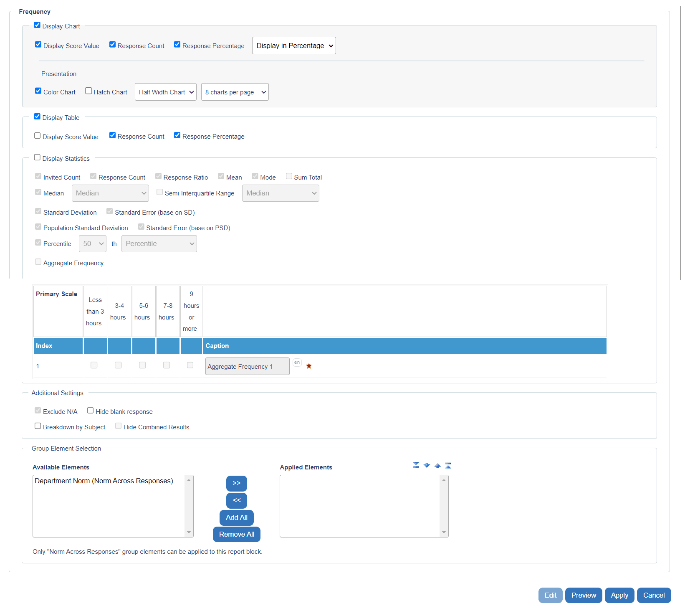Click the move-down arrow icon above Applied Elements
The image size is (685, 616).
427,465
